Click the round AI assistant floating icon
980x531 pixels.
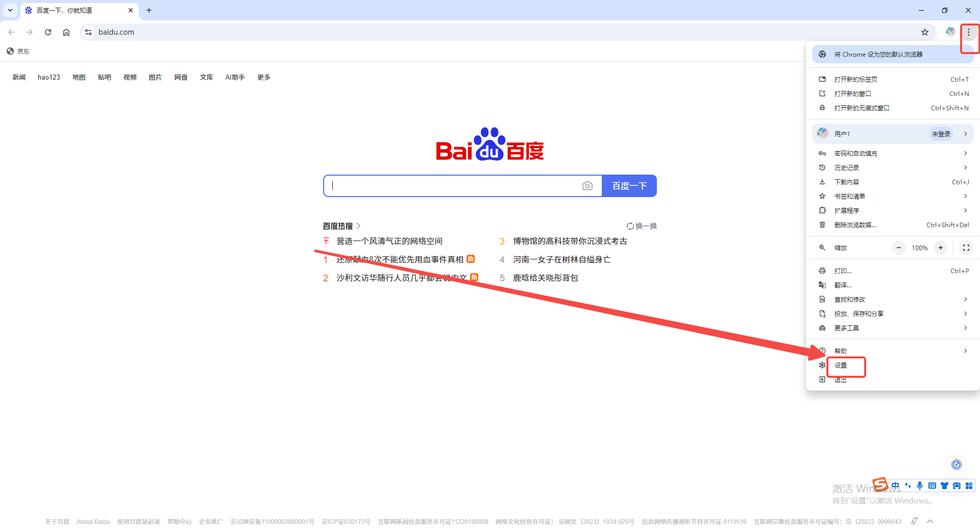pos(957,464)
